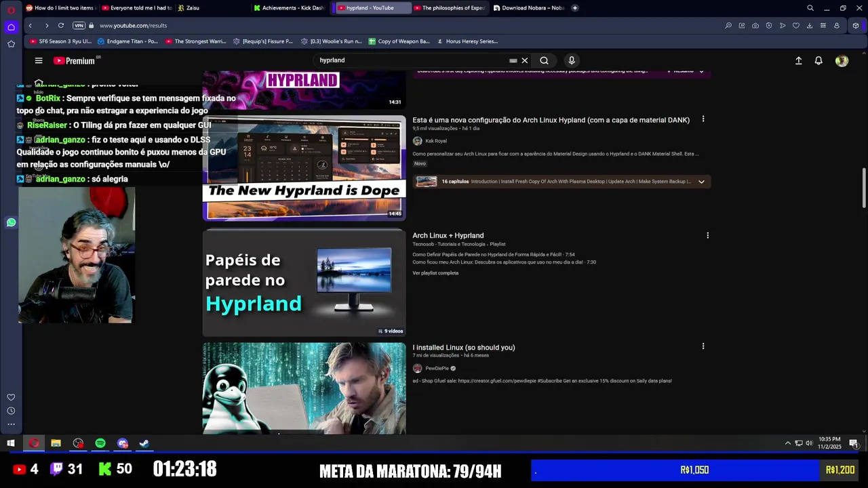Open more options for Arch Linux Hyprland DANK video

(703, 119)
